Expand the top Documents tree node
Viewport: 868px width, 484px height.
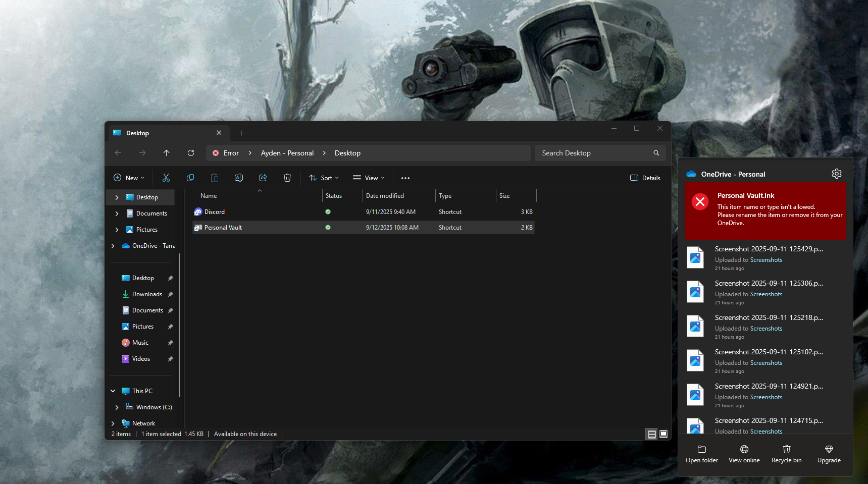[117, 213]
